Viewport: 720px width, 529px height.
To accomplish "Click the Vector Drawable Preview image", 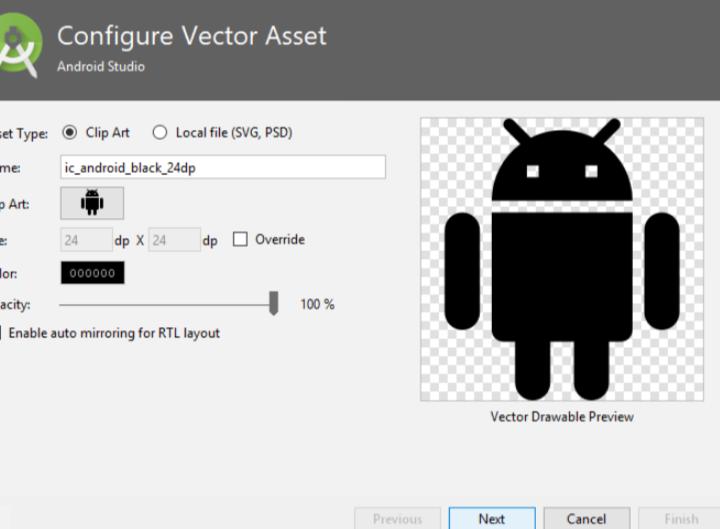I will (x=562, y=259).
